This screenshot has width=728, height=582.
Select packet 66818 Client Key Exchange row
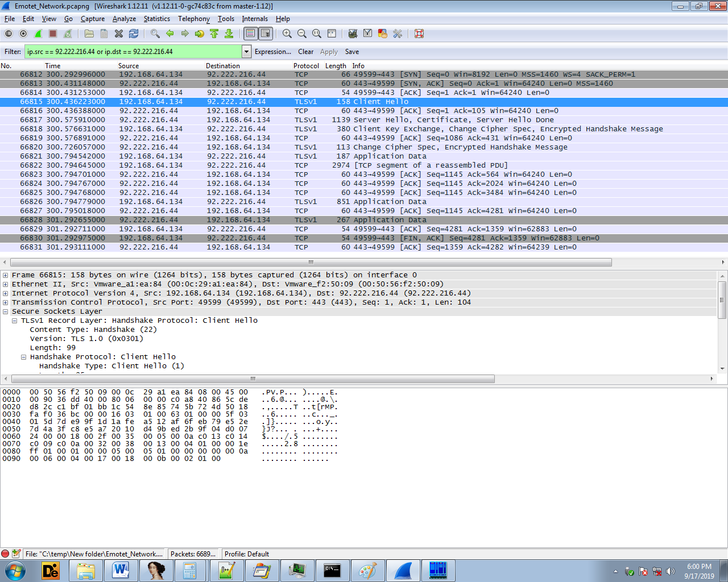click(364, 129)
